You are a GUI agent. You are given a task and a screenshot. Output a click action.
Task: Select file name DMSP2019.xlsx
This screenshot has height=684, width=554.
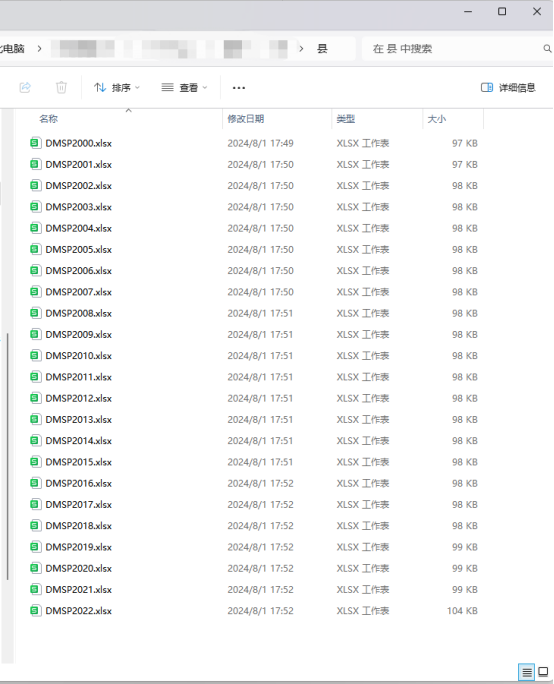point(79,547)
